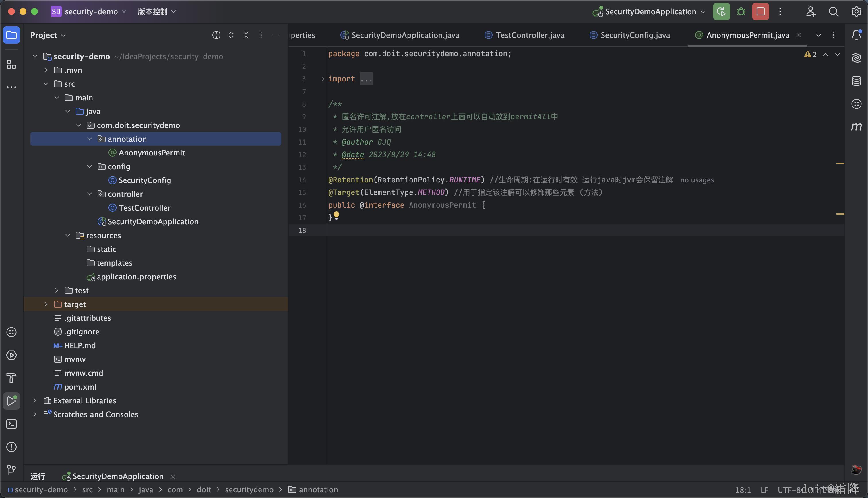Open the SecurityDemoApplication run configuration dropdown
Screen dimensions: 868x498
click(x=650, y=12)
